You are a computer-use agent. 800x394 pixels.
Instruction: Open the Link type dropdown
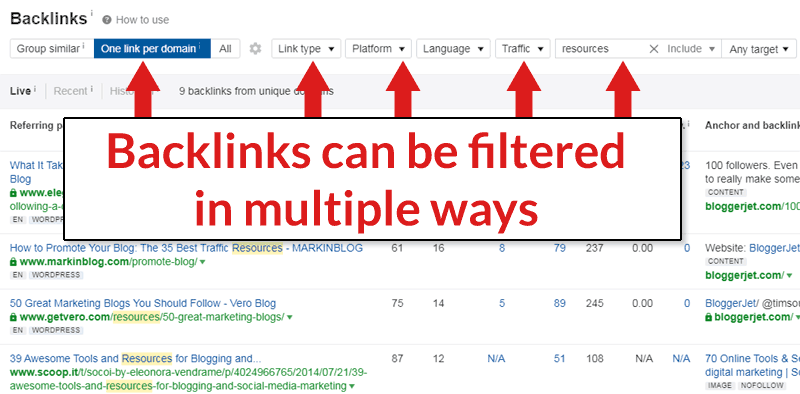coord(306,48)
